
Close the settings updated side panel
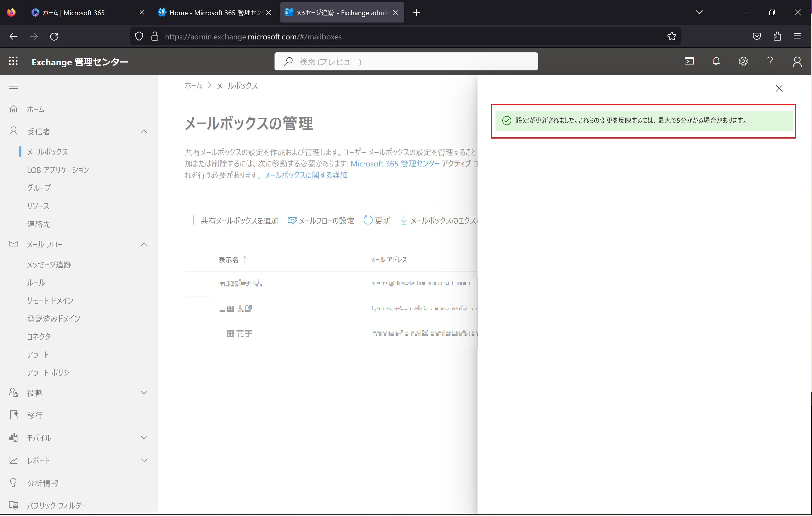(779, 88)
